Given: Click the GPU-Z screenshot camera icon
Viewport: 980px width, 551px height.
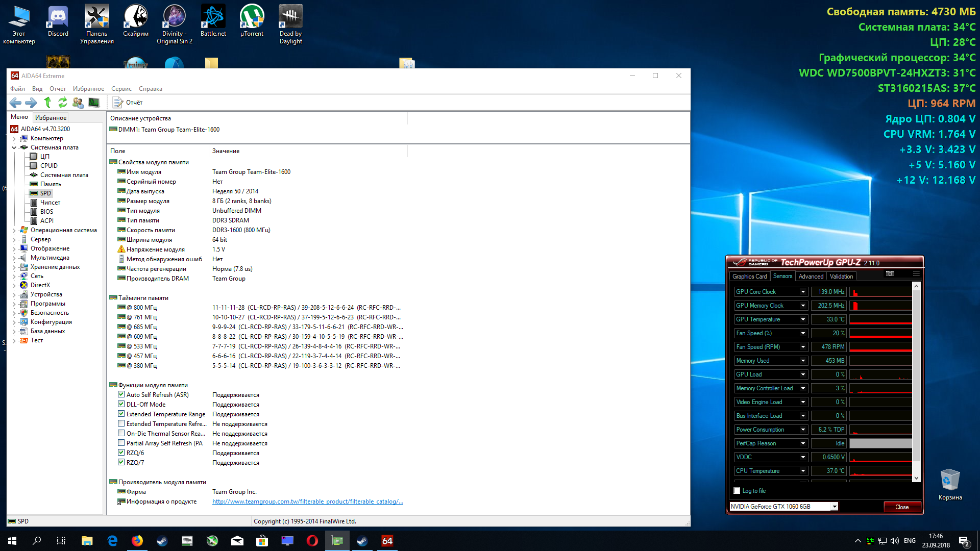Looking at the screenshot, I should 890,274.
